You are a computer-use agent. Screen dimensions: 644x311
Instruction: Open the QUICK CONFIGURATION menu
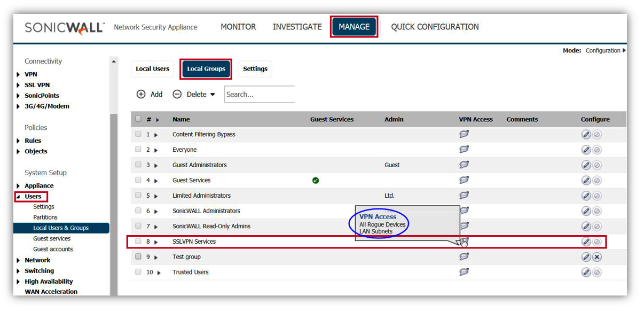click(x=435, y=27)
